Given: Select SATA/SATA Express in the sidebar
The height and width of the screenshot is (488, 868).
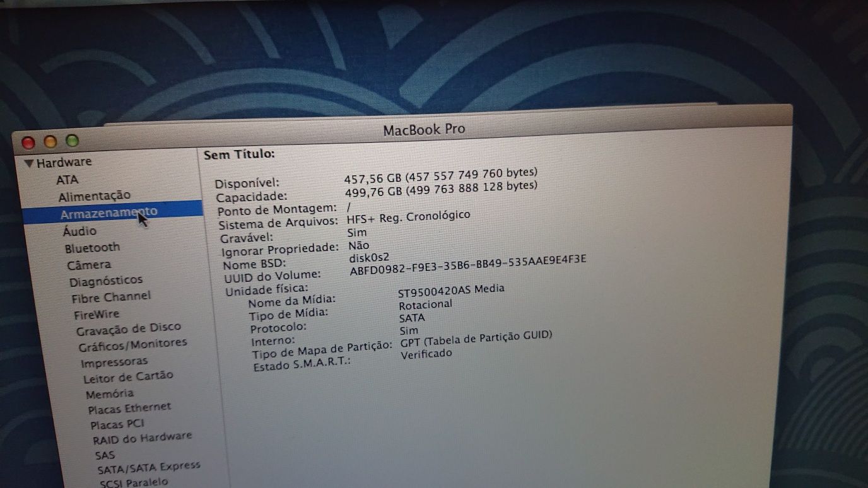Looking at the screenshot, I should pos(149,468).
